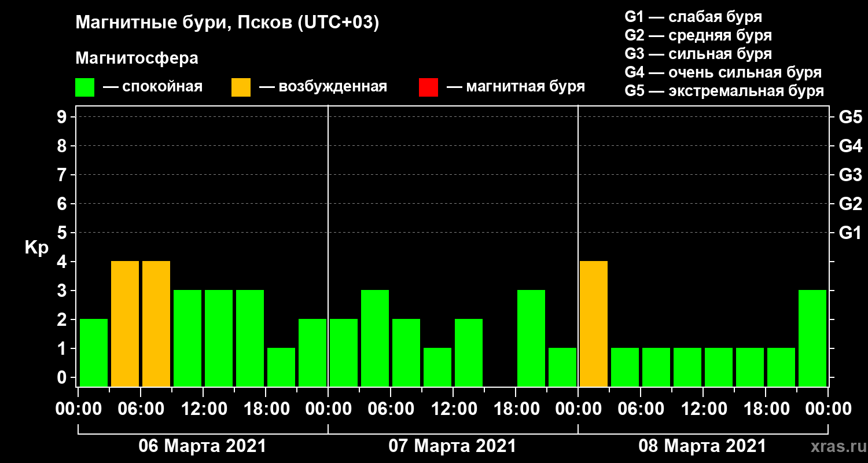Screen dimensions: 868x463
Task: Click the G5 — экстремальная буря legend entry
Action: 724,91
